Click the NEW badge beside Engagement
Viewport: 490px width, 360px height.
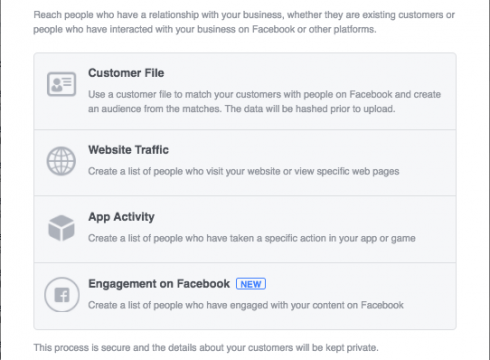(x=251, y=284)
